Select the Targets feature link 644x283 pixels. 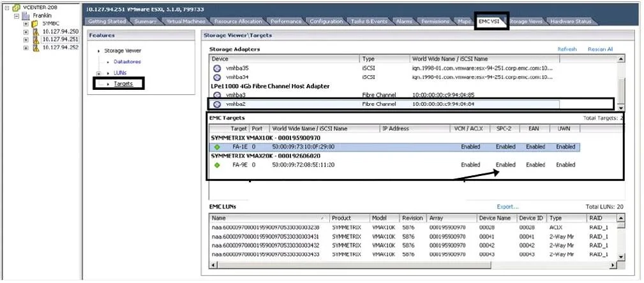pos(123,83)
